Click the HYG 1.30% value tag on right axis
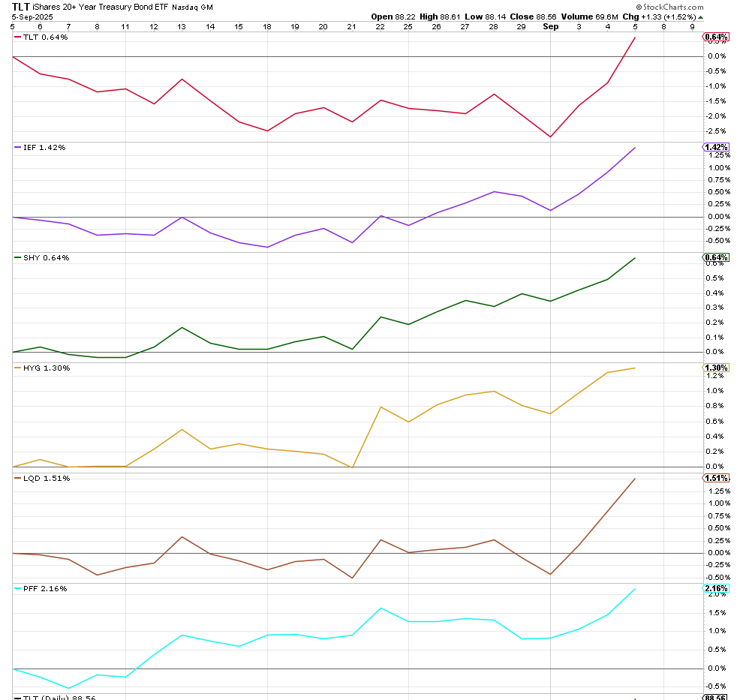Viewport: 743px width, 700px height. coord(716,368)
